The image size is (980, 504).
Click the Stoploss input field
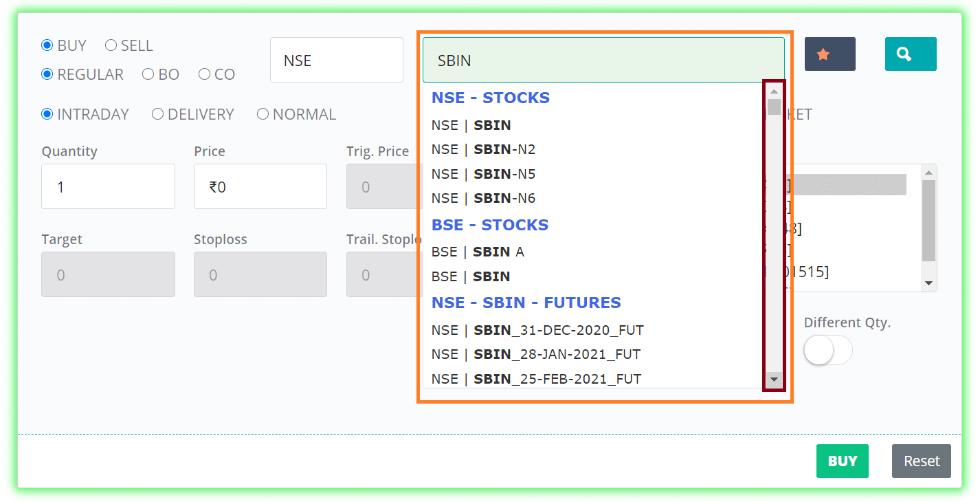tap(260, 274)
